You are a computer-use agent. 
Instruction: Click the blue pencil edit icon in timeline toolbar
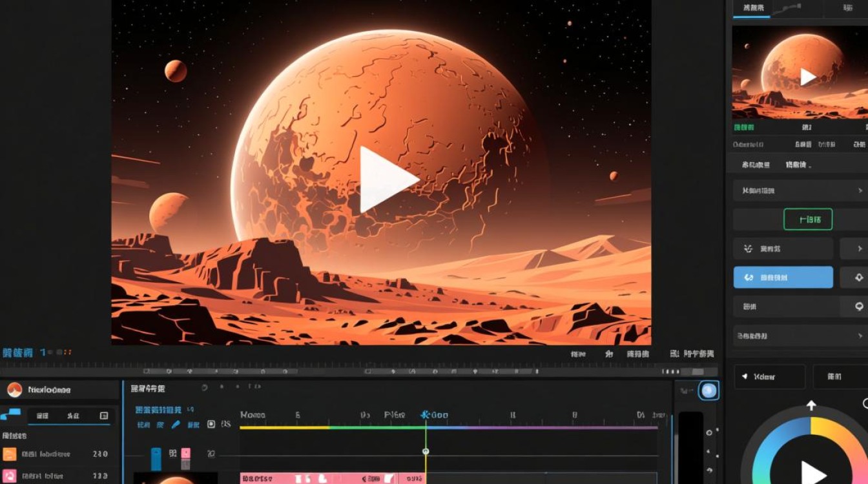tap(175, 425)
